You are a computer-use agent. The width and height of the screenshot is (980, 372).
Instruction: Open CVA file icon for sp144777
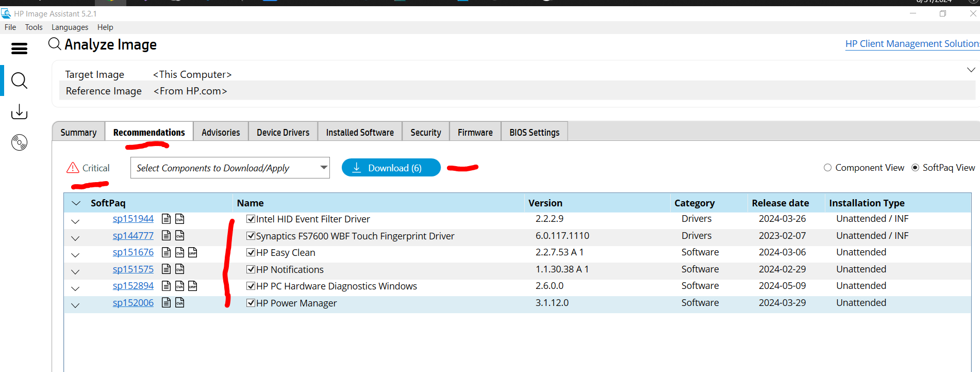coord(179,236)
